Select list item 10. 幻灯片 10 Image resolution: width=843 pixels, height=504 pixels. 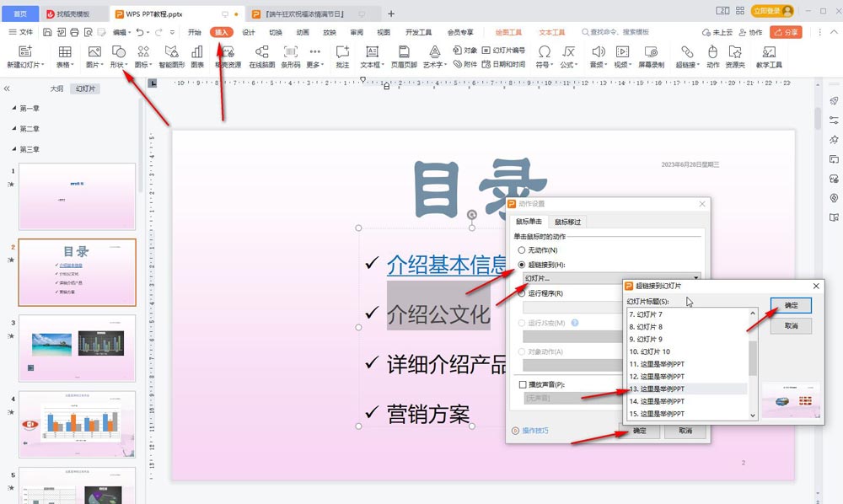click(x=687, y=351)
